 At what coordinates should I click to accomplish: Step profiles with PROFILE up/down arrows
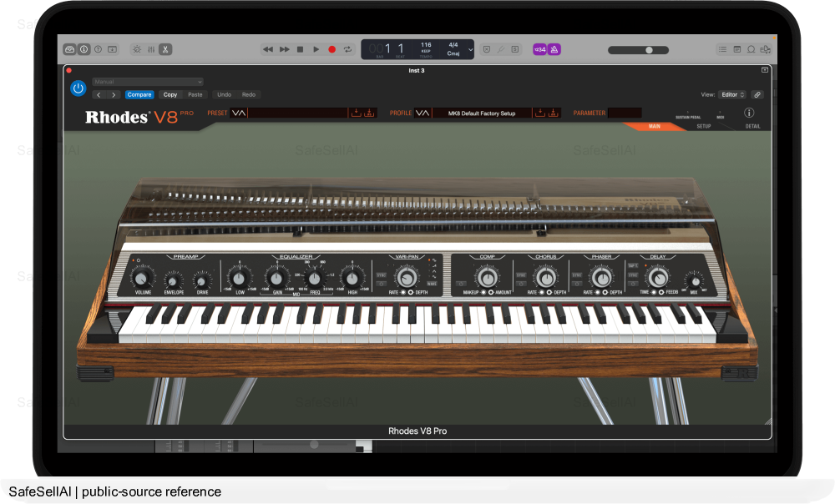pos(423,113)
